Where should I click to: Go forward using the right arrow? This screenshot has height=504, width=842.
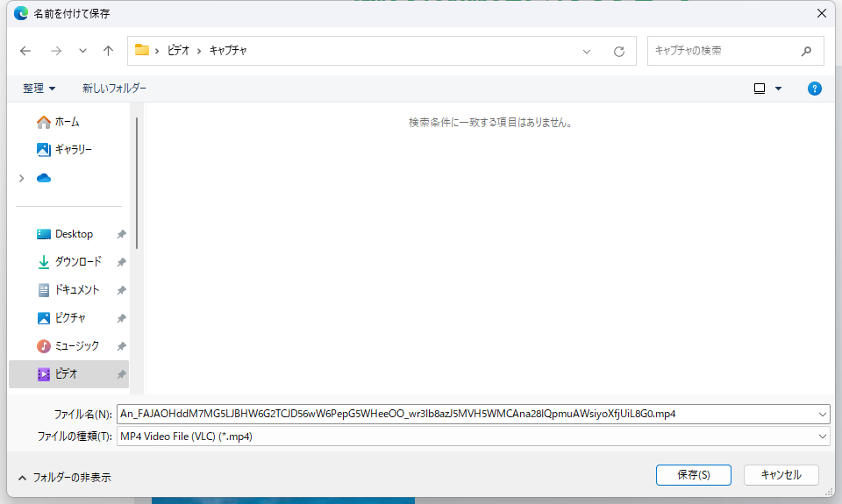click(56, 51)
